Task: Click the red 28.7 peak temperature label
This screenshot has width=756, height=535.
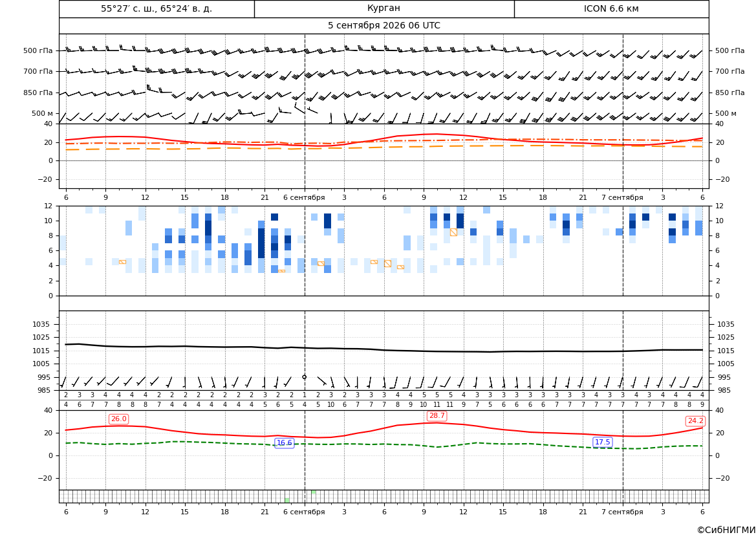Action: point(437,416)
